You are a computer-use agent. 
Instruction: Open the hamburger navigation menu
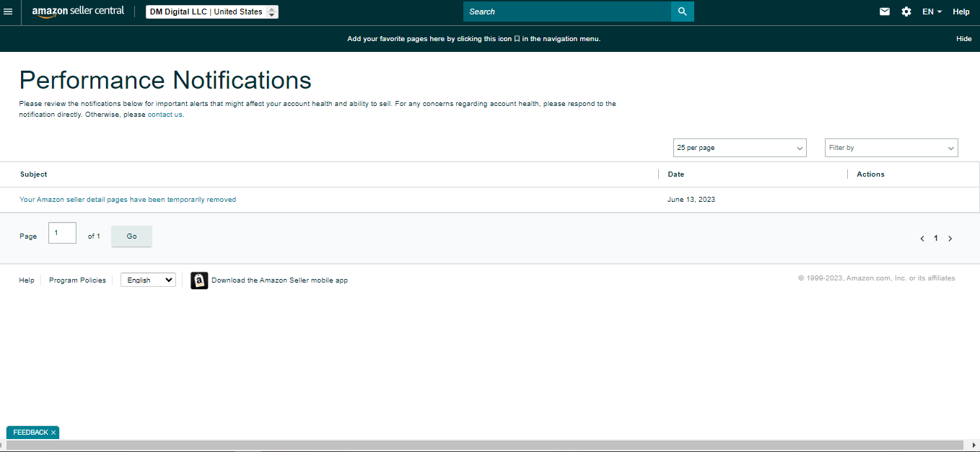pos(8,12)
